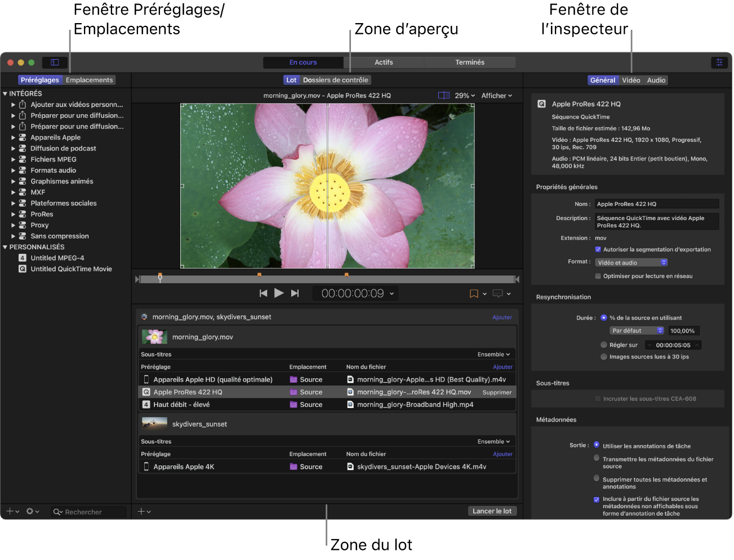Check Optimiser pour lecture en réseau

598,276
